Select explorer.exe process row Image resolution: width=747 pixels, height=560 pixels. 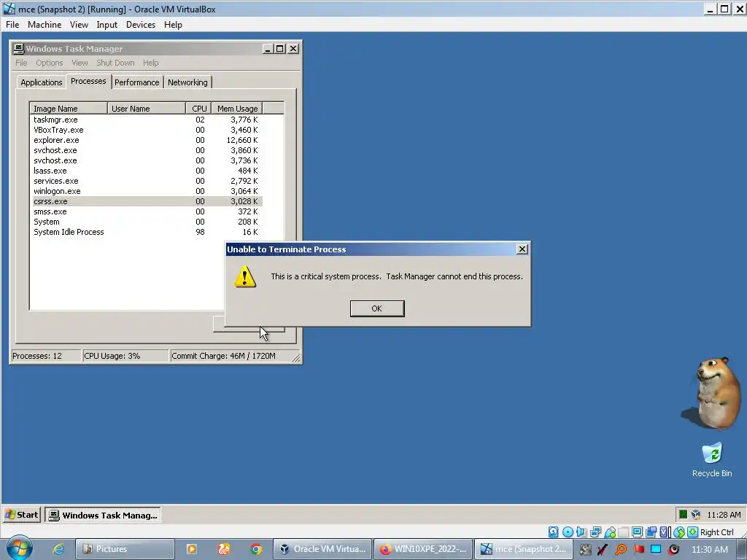[146, 140]
